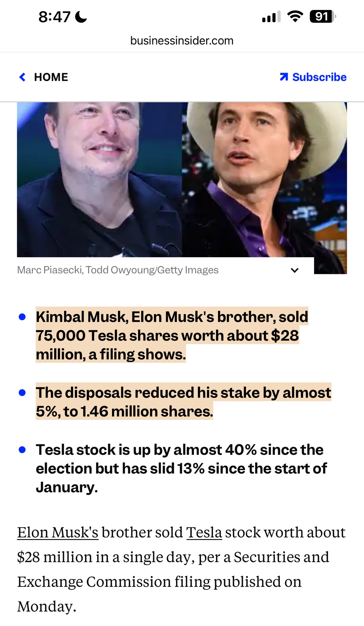This screenshot has width=364, height=626.
Task: Go to the HOME section label
Action: click(x=51, y=77)
